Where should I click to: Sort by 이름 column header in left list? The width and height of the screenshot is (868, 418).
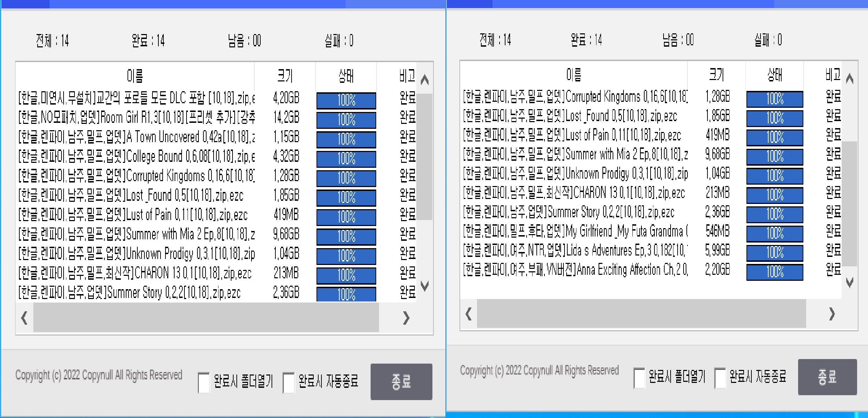(x=135, y=75)
